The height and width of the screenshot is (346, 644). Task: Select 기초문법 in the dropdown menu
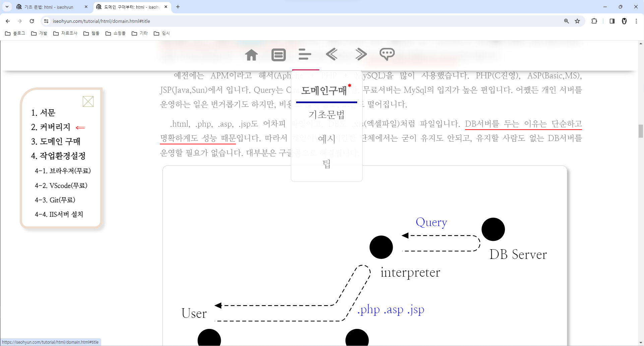tap(327, 115)
